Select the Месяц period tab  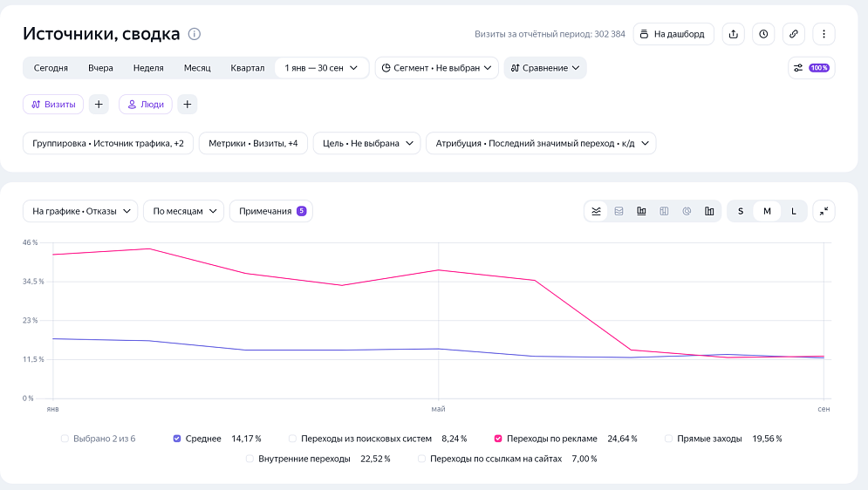[197, 68]
